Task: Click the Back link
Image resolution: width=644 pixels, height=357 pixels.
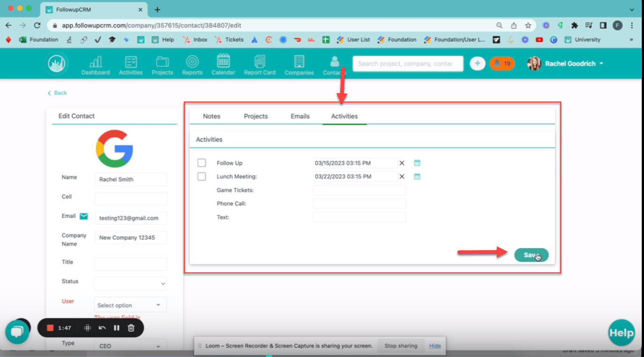Action: pos(58,93)
